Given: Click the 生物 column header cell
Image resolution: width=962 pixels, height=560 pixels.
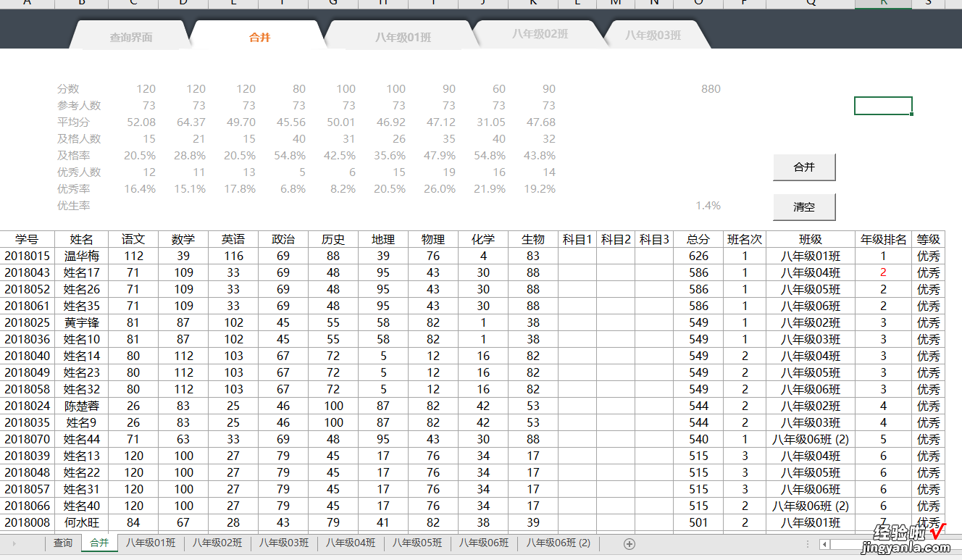Looking at the screenshot, I should pos(533,239).
